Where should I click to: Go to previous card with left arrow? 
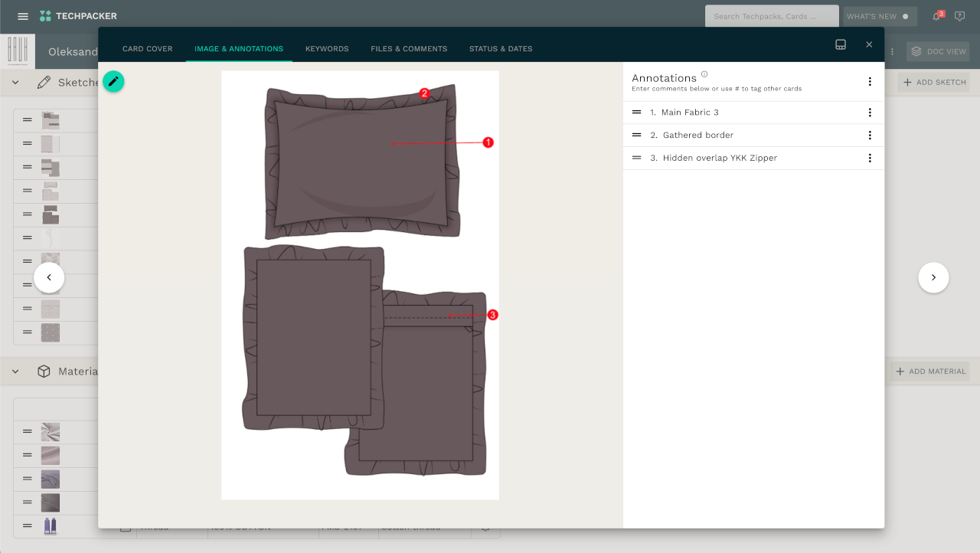49,277
